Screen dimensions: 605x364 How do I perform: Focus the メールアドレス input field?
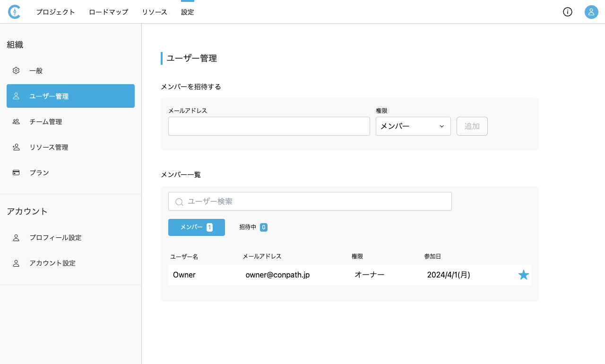click(x=269, y=126)
